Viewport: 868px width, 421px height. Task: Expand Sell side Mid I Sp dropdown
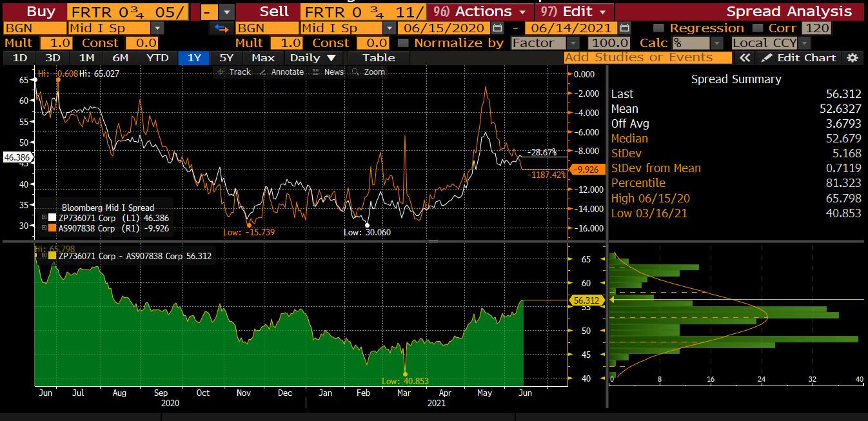tap(389, 28)
